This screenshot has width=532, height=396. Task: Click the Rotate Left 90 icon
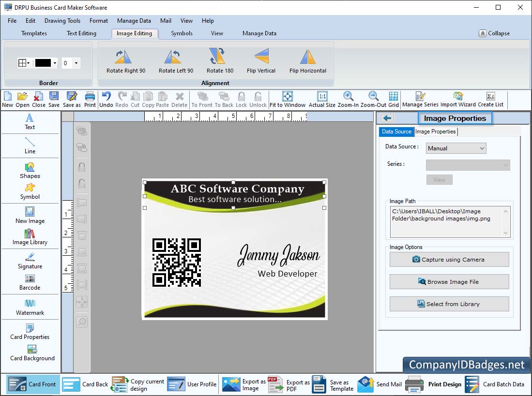172,57
